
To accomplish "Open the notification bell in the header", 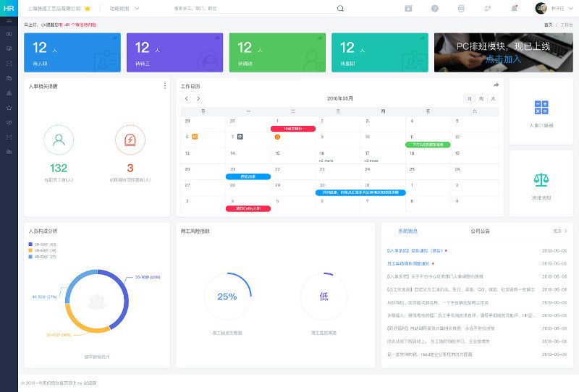I will pos(515,9).
